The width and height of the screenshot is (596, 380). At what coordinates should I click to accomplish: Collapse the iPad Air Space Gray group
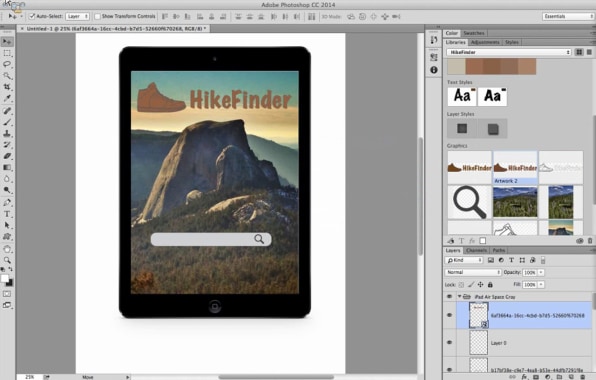click(x=460, y=296)
